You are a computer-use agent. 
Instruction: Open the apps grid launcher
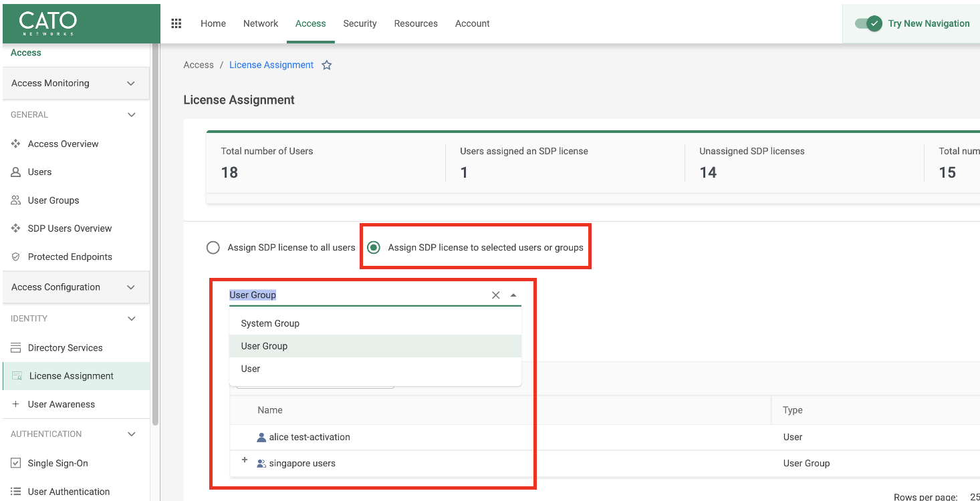tap(176, 23)
